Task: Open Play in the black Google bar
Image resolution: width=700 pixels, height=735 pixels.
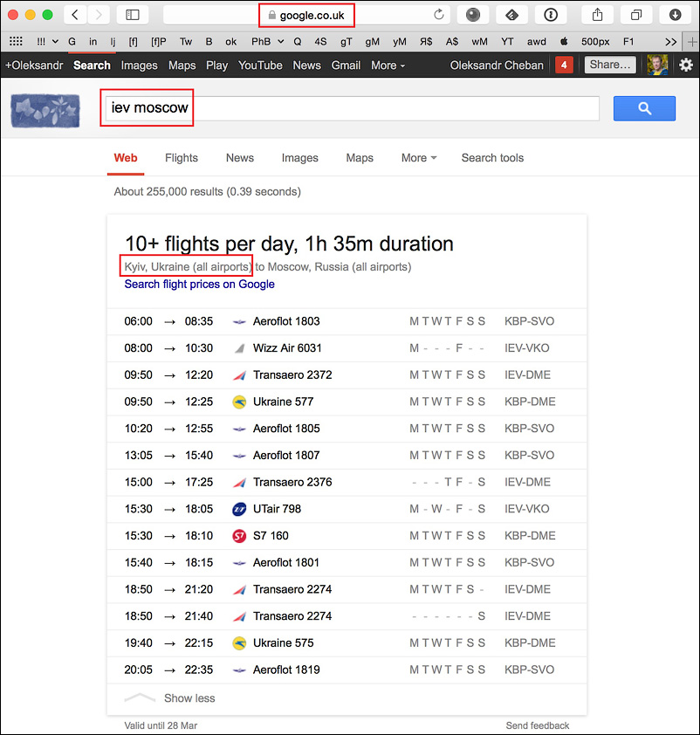Action: (x=217, y=65)
